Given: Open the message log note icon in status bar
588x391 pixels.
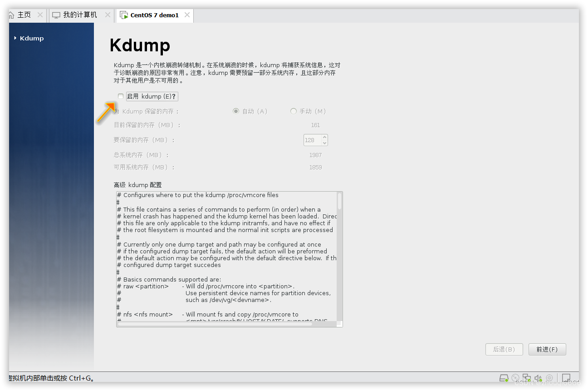Looking at the screenshot, I should [566, 378].
